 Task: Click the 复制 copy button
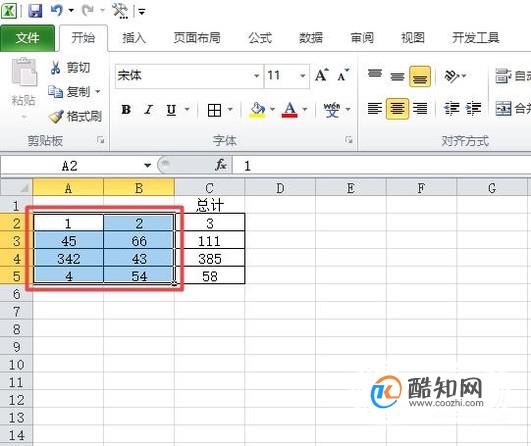74,91
